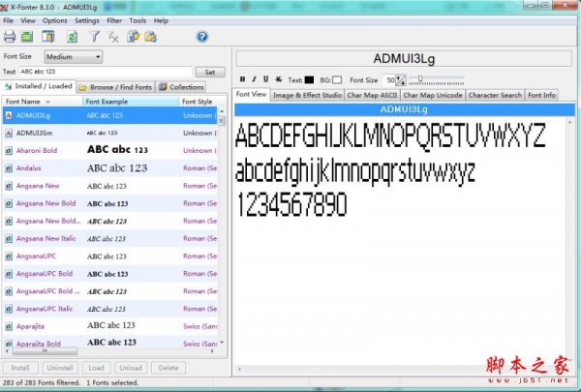Click the font list scroll down arrow
The image size is (581, 392).
[222, 343]
